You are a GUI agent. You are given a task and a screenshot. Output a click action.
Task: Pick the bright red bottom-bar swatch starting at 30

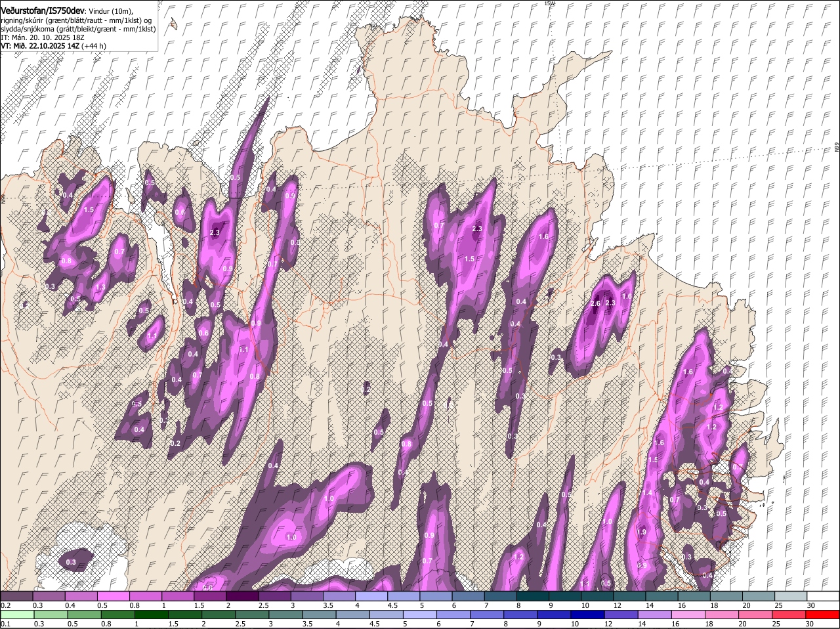[822, 615]
